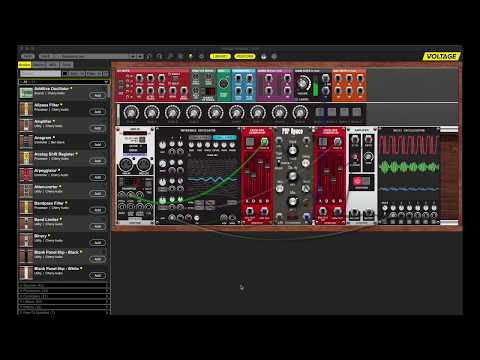
Task: Toggle favorite star for Additive Oscillator
Action: pyautogui.click(x=71, y=88)
